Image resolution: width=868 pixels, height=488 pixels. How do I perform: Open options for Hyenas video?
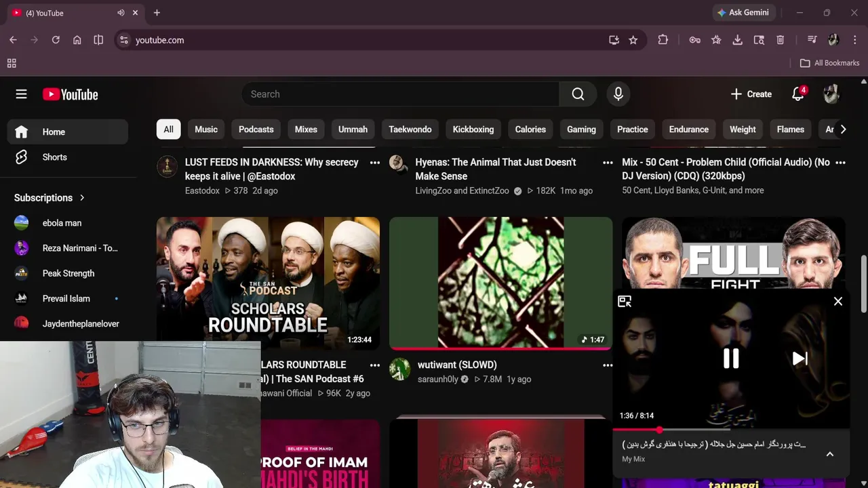(x=608, y=163)
